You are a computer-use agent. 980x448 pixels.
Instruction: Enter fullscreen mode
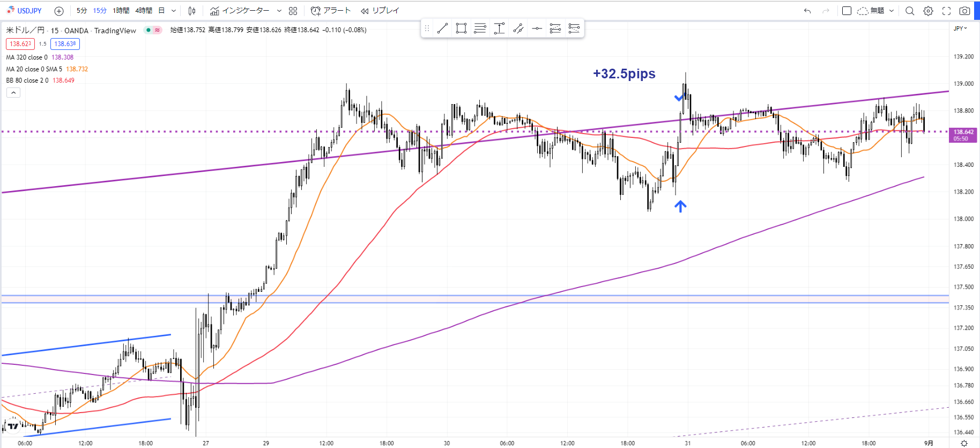tap(947, 11)
